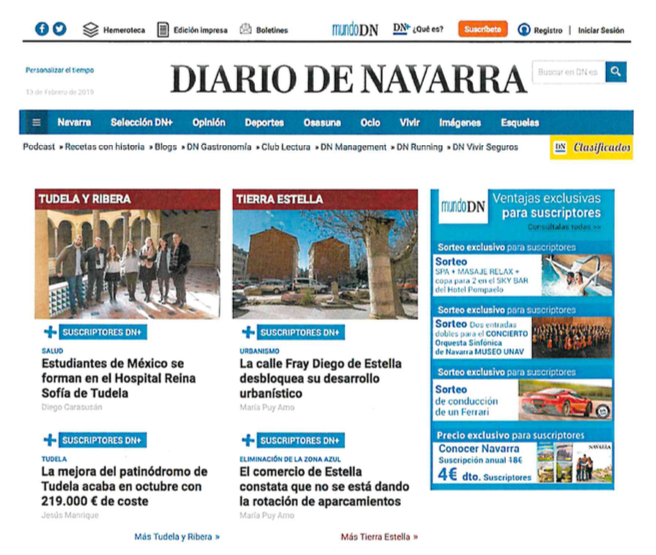Viewport: 656px width, 555px height.
Task: Read El comercio de Estella aparcamientos article
Action: [324, 486]
